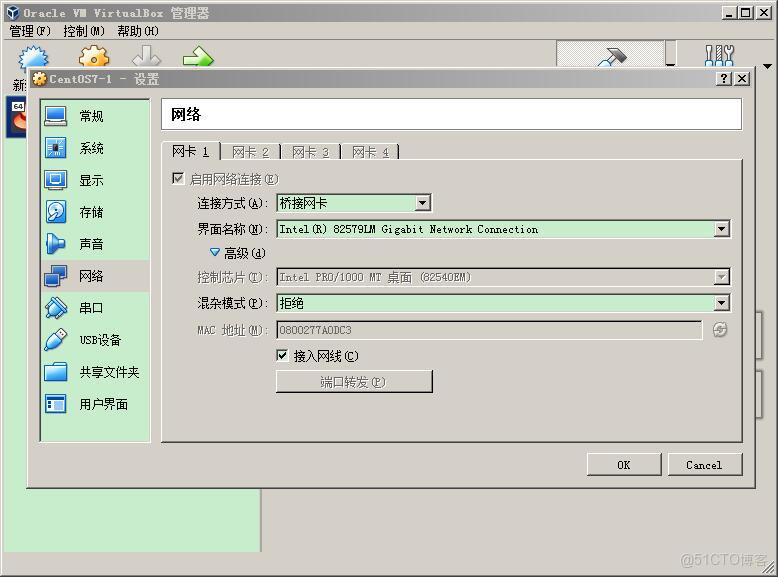
Task: Open the 控制芯片 adapter type dropdown
Action: 503,277
